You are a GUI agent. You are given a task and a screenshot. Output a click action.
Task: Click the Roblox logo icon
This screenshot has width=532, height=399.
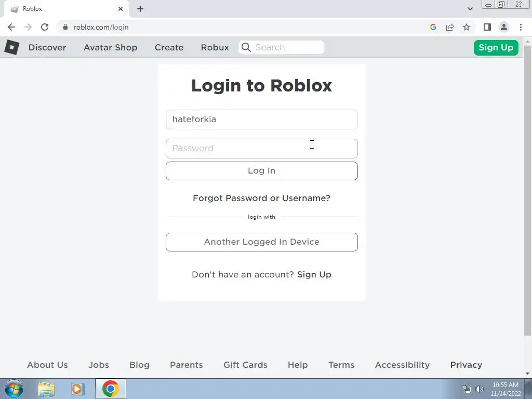(12, 47)
